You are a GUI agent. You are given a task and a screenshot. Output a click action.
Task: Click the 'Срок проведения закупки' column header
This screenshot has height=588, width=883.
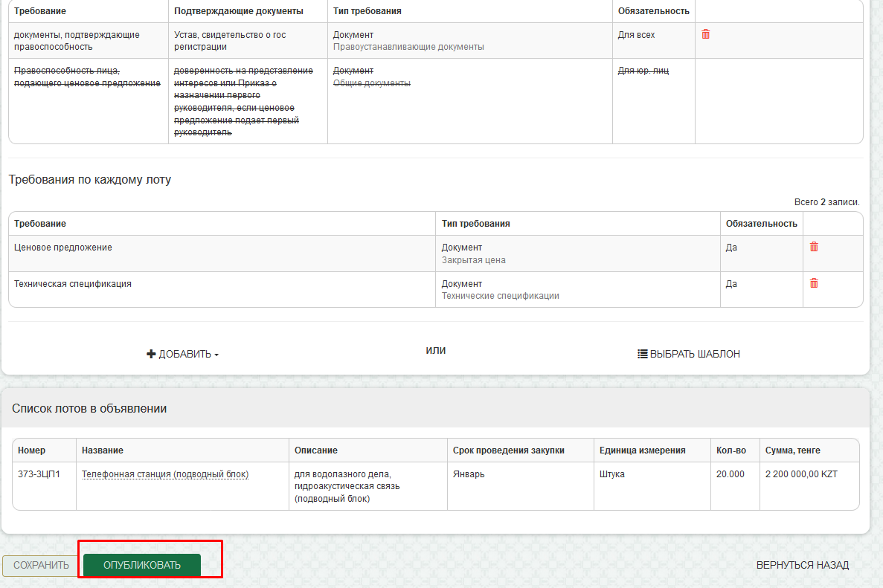[x=509, y=450]
